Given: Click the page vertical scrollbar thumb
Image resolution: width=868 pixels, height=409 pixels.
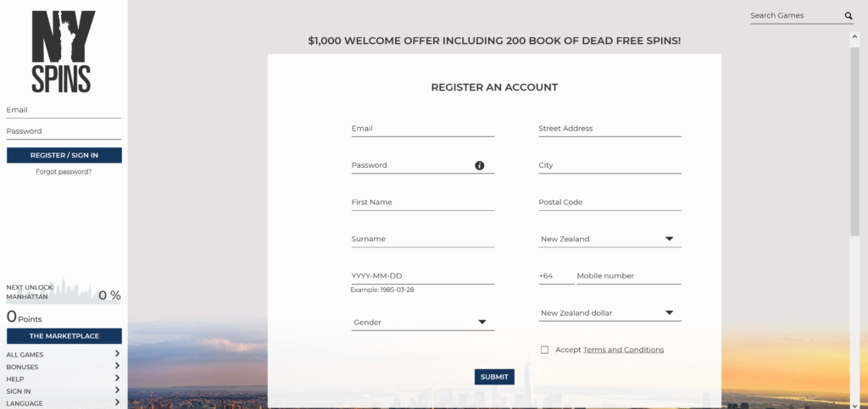Looking at the screenshot, I should (854, 141).
